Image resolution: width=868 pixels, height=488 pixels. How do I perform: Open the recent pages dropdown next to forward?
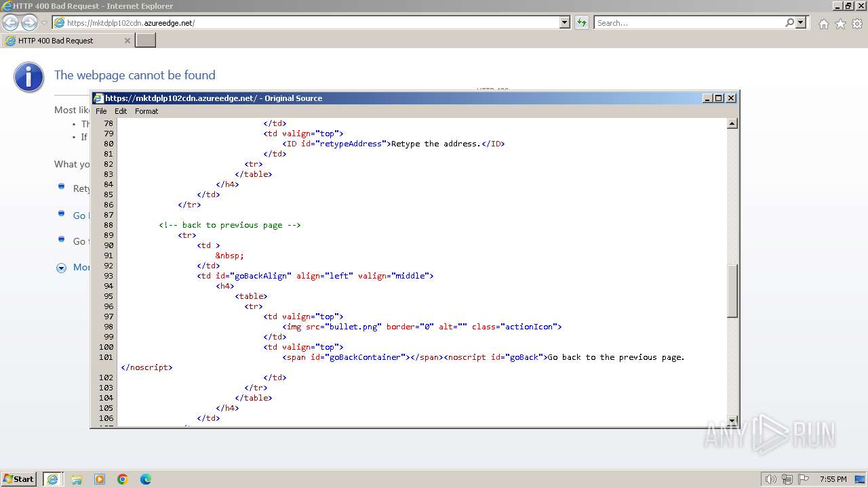tap(45, 23)
